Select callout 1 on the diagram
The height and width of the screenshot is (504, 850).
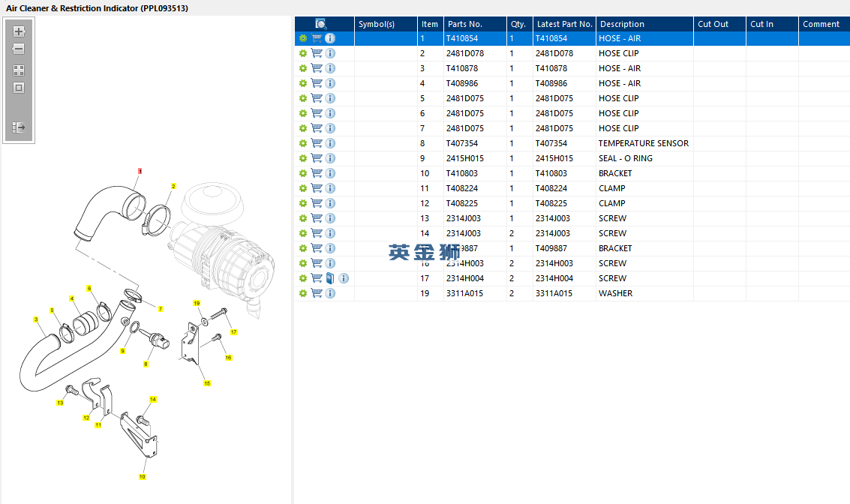pos(140,171)
